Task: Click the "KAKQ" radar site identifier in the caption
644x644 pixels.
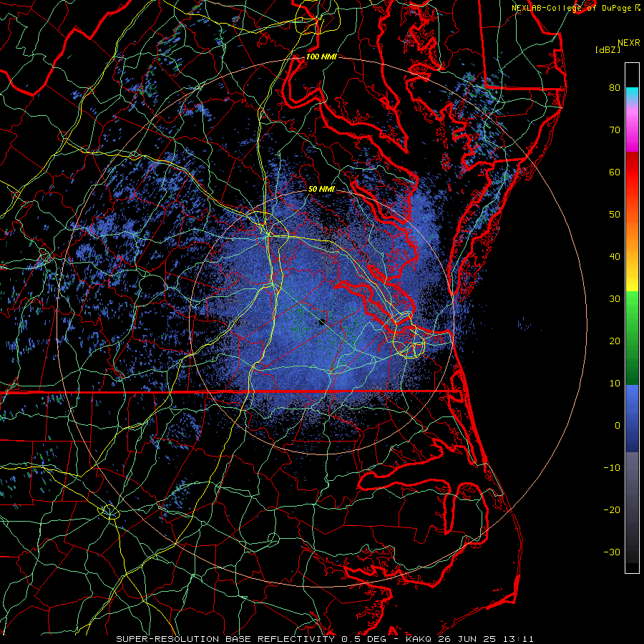Action: point(419,639)
